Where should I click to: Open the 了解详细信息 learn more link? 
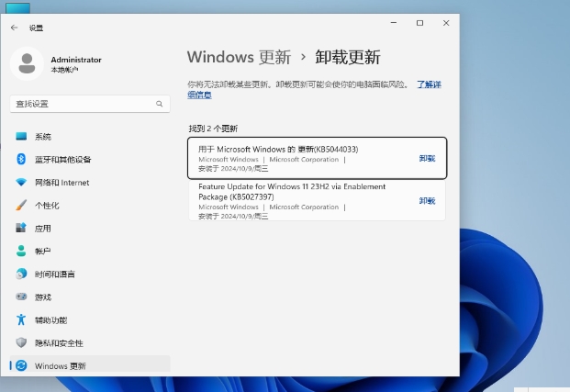(429, 84)
